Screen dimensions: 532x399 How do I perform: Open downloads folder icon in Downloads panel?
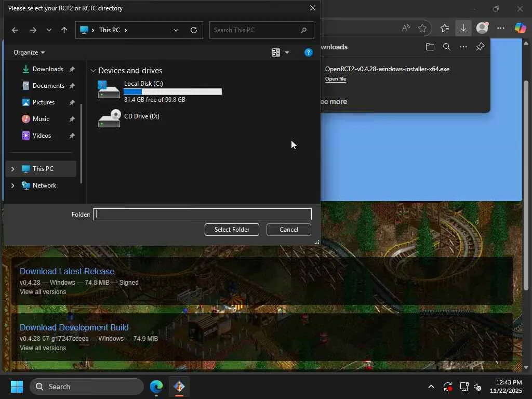coord(430,47)
